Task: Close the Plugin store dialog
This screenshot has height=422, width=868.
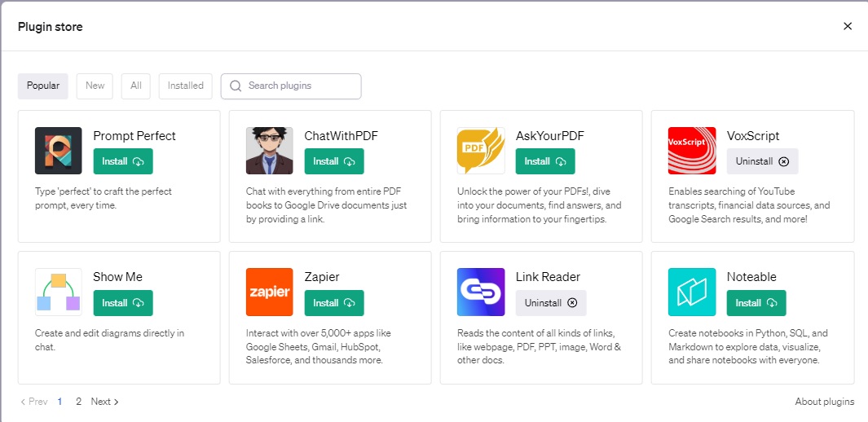Action: coord(848,26)
